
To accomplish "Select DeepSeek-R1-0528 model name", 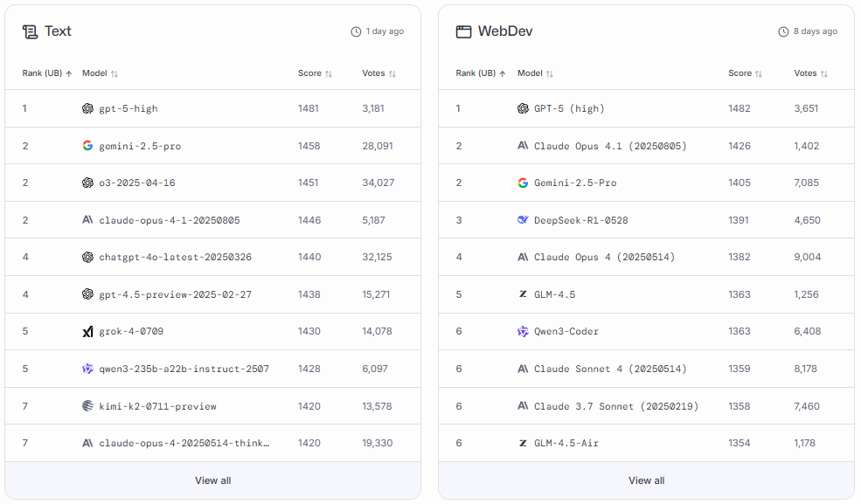I will 581,220.
